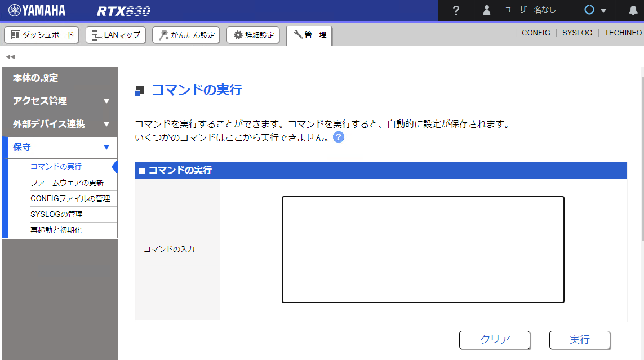Select the 管理 tab

coord(309,35)
